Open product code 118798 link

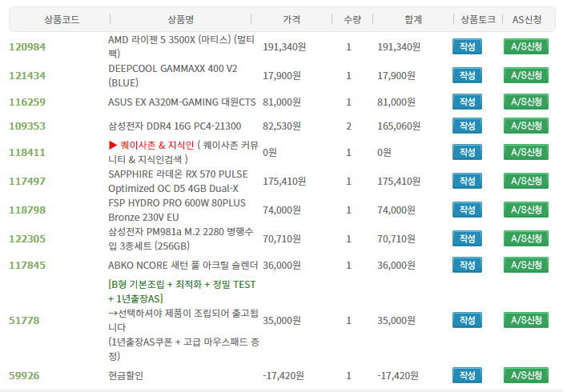click(x=27, y=210)
